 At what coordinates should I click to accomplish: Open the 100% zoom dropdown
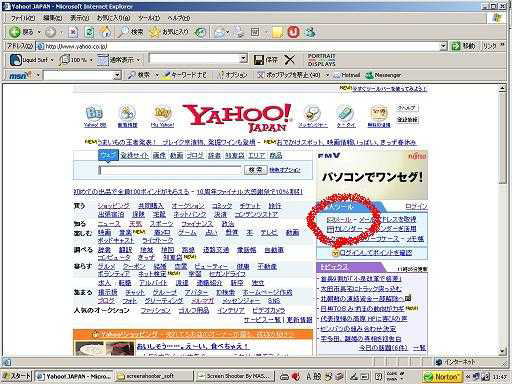coord(77,60)
